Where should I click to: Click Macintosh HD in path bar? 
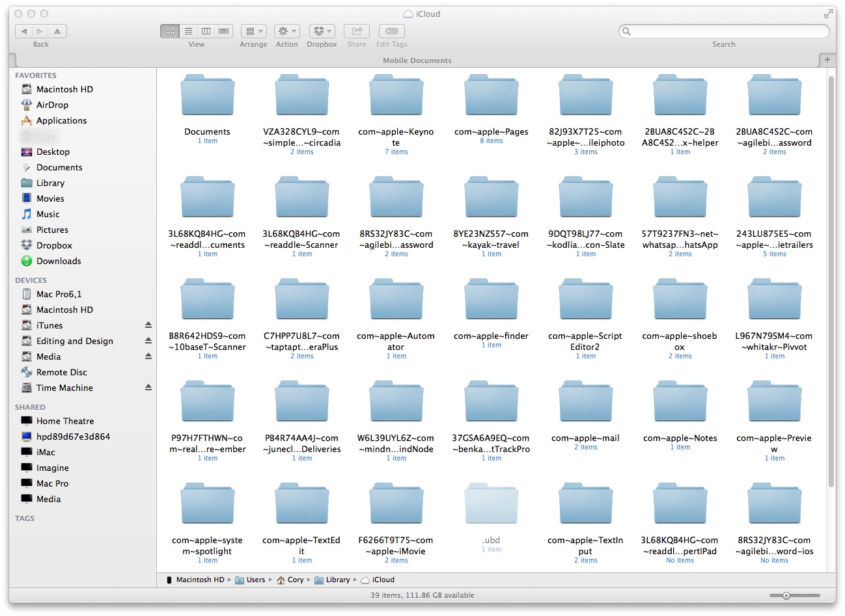195,580
